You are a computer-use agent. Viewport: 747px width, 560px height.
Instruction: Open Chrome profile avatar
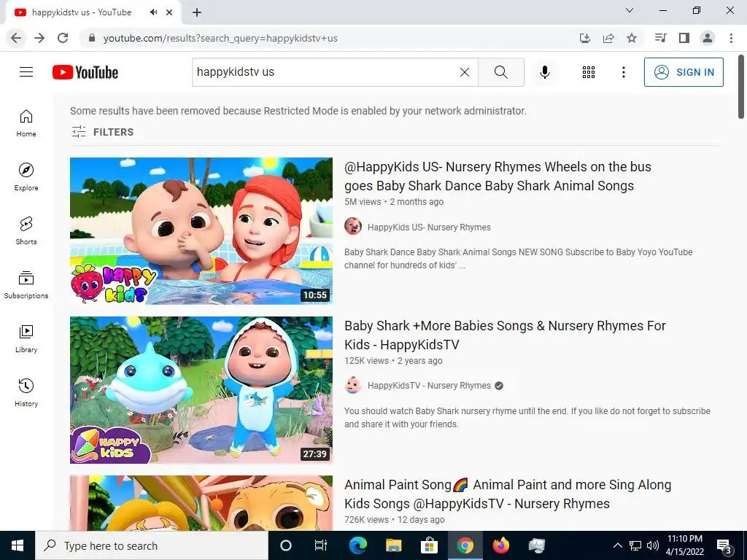(x=708, y=38)
